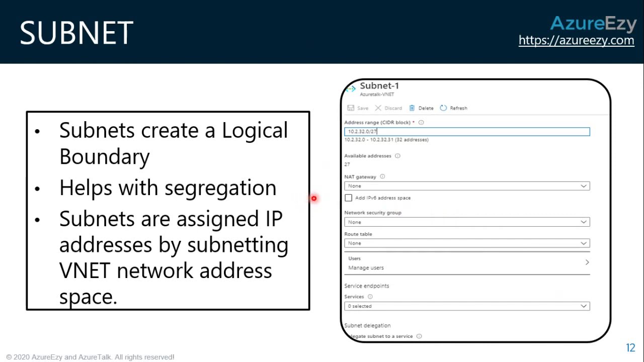Click the Refresh toolbar label
Viewport: 644px width, 362px height.
coord(458,108)
